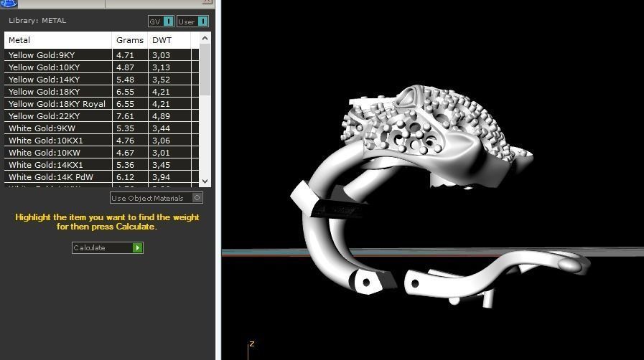This screenshot has height=360, width=644.
Task: Close the metal weight panel
Action: click(x=209, y=3)
